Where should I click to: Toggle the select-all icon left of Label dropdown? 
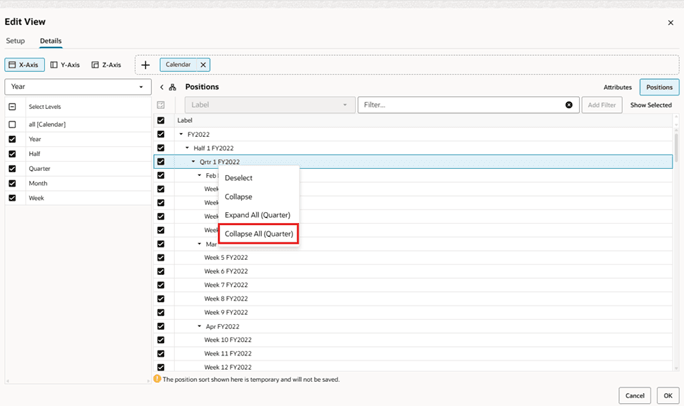click(161, 105)
